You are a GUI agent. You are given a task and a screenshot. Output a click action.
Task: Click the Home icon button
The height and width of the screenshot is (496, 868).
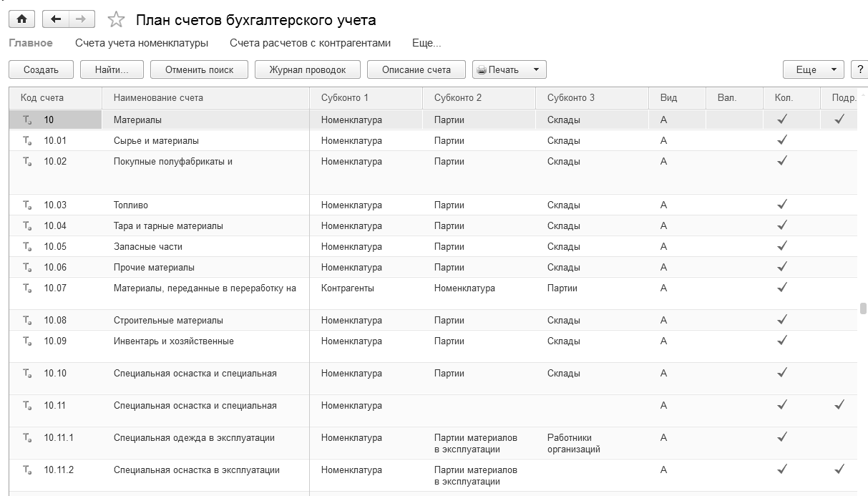coord(21,20)
